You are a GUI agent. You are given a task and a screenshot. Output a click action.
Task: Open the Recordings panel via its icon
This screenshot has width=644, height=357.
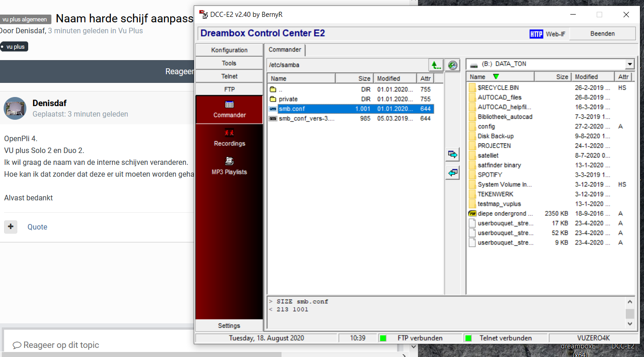point(229,133)
